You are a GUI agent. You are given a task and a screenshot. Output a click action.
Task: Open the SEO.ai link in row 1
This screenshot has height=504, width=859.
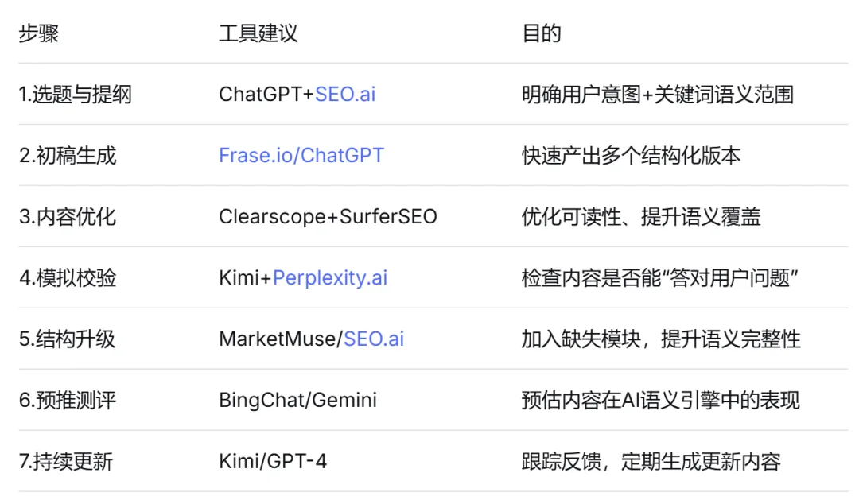(x=344, y=95)
